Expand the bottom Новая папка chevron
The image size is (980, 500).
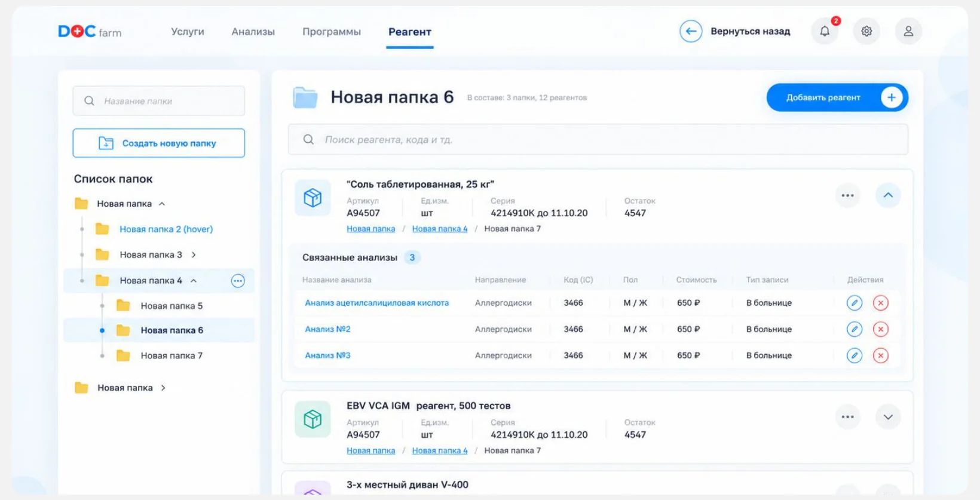163,388
